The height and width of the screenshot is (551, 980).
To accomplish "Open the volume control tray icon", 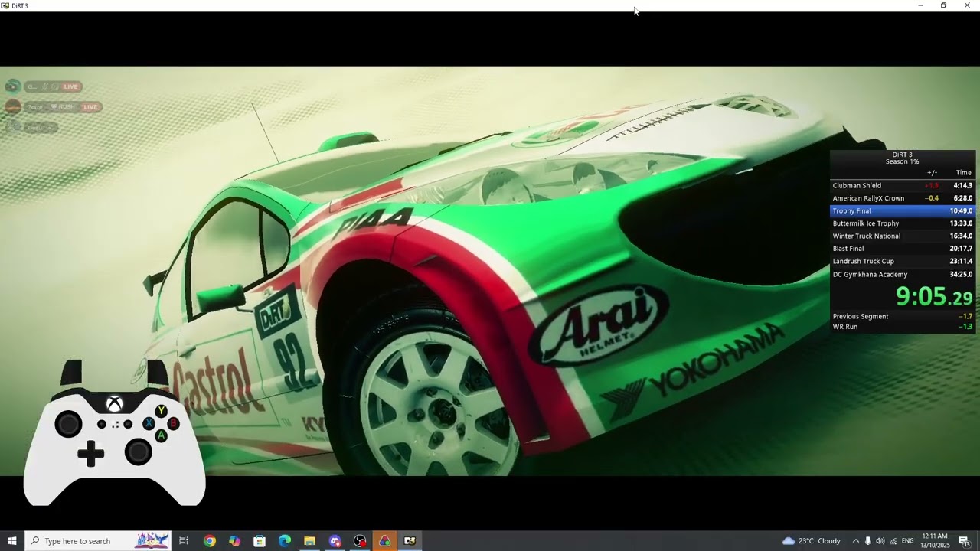I will [x=880, y=541].
